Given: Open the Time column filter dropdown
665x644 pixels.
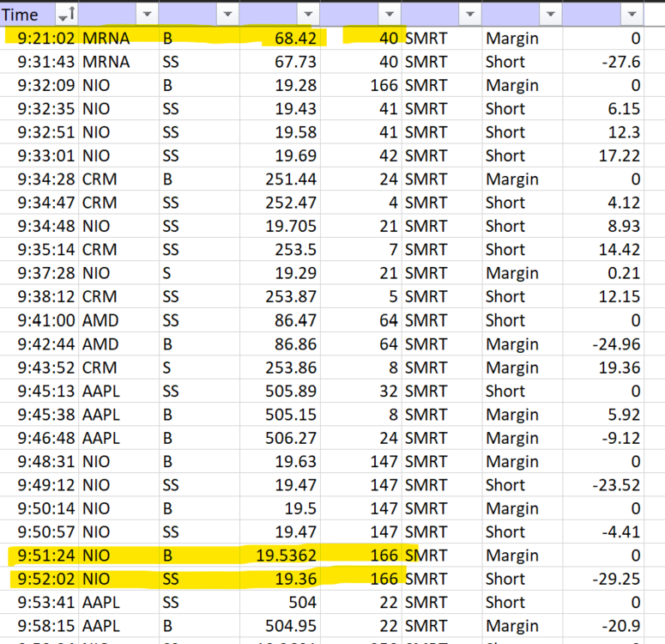Looking at the screenshot, I should [x=67, y=15].
